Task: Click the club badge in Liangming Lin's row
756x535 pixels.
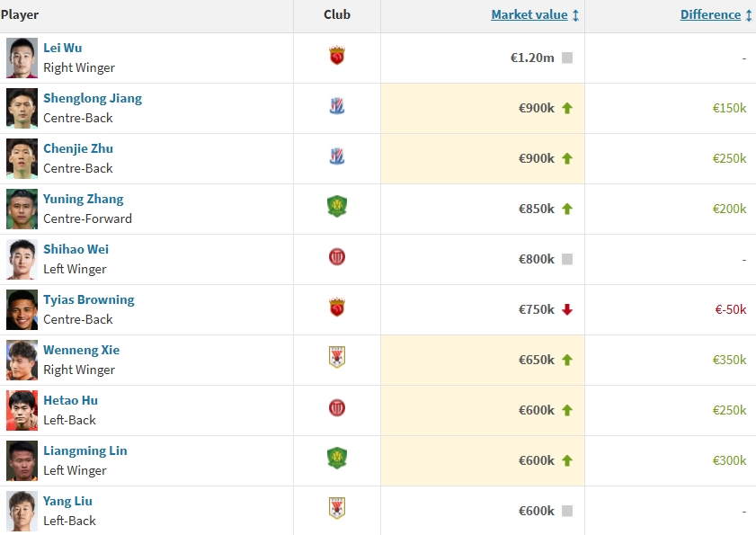Action: coord(337,459)
